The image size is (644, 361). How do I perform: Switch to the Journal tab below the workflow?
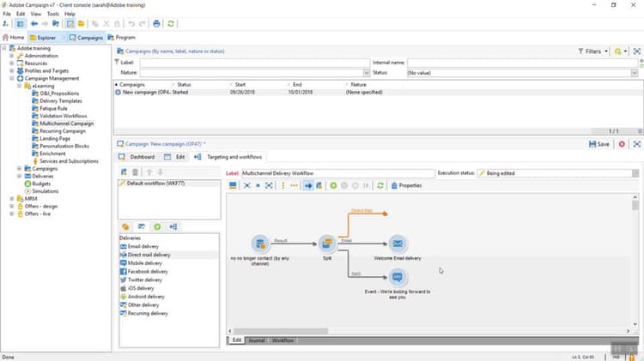click(256, 340)
